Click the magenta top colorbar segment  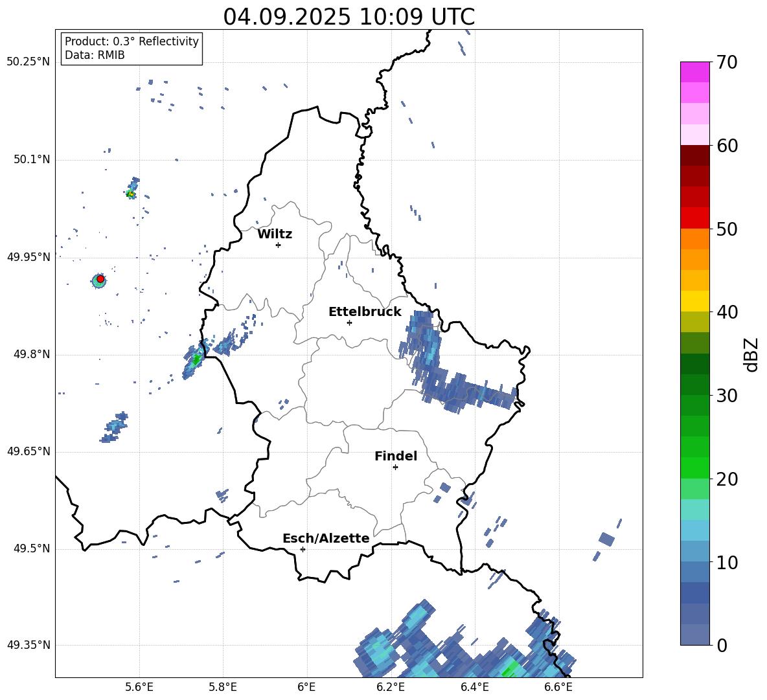pos(694,72)
